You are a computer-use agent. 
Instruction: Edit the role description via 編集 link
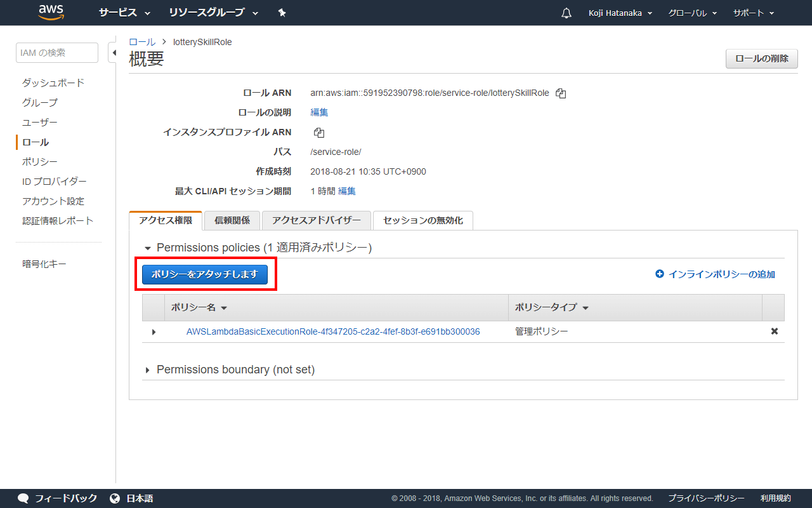click(x=319, y=112)
